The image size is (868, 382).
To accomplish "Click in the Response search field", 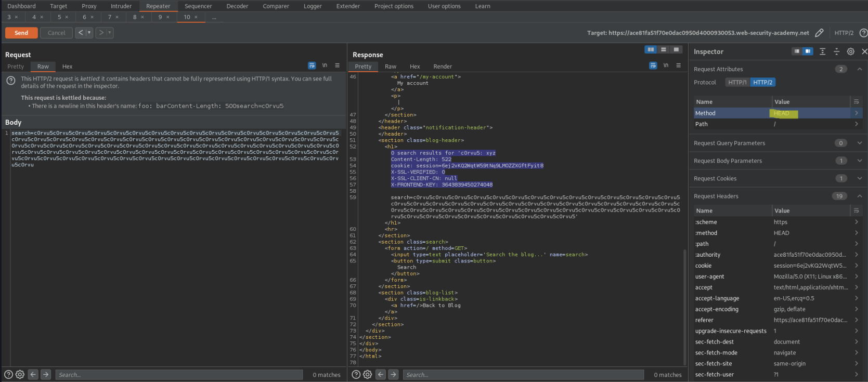I will coord(523,375).
